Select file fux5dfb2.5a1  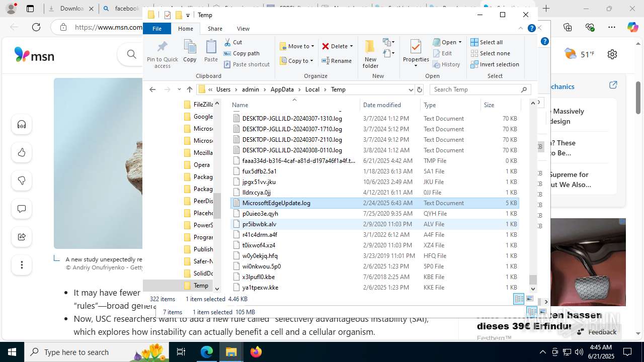pyautogui.click(x=374, y=171)
